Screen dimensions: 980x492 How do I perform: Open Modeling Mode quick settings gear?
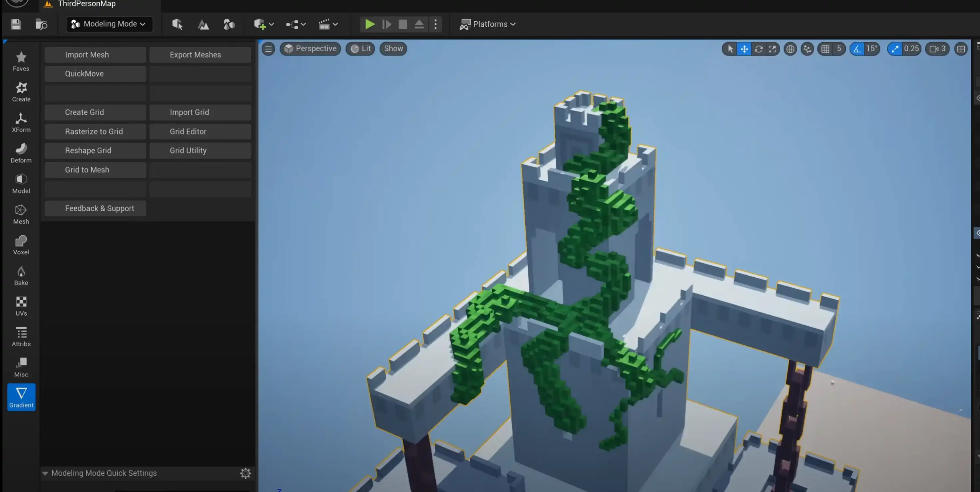pos(245,473)
